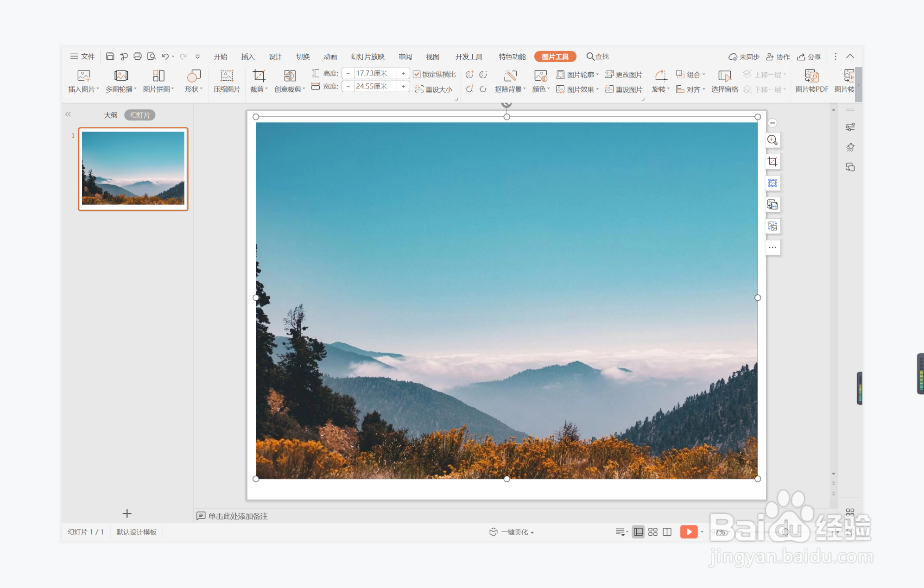Click 更改图片 (Change Picture) button

click(x=624, y=75)
